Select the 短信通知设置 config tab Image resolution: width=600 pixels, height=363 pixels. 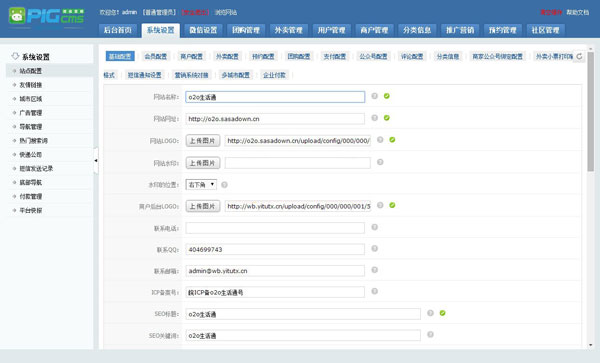pos(145,75)
